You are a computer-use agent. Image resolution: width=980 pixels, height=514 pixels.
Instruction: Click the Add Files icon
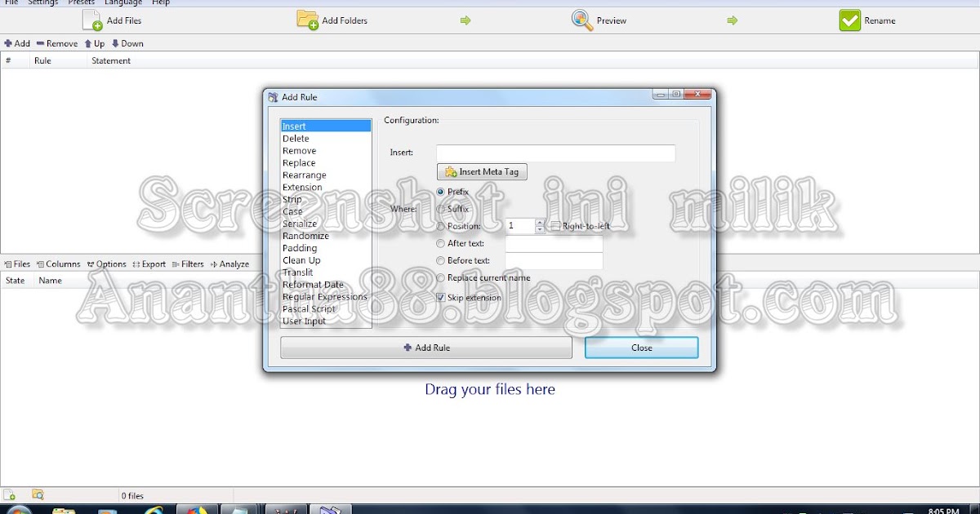tap(92, 19)
